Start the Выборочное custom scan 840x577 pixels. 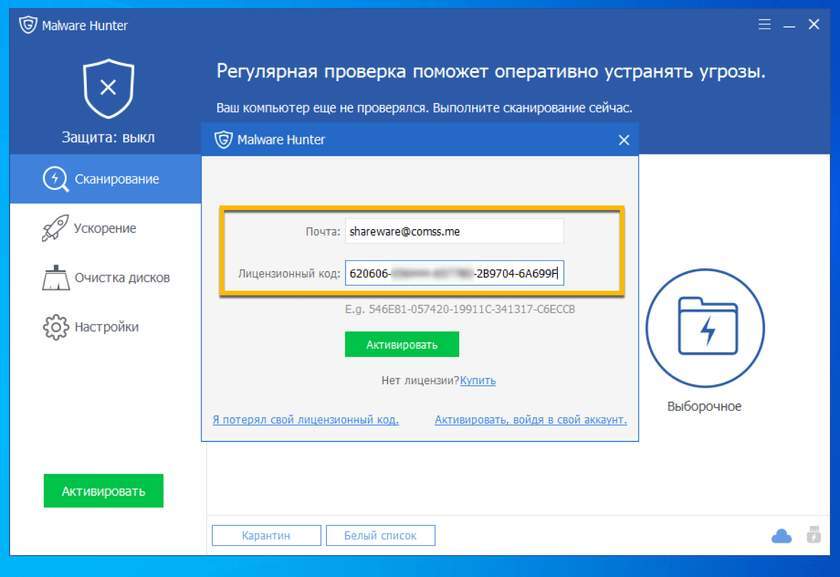(x=704, y=328)
